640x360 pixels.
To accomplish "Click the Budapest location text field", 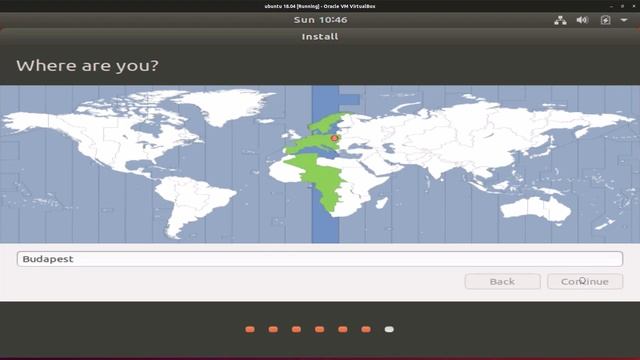I will click(x=320, y=259).
